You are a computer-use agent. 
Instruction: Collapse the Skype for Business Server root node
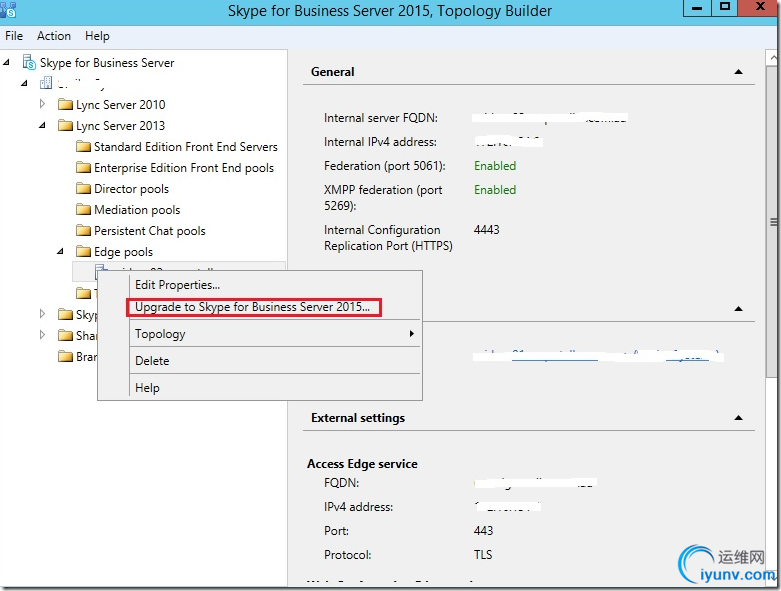(6, 62)
